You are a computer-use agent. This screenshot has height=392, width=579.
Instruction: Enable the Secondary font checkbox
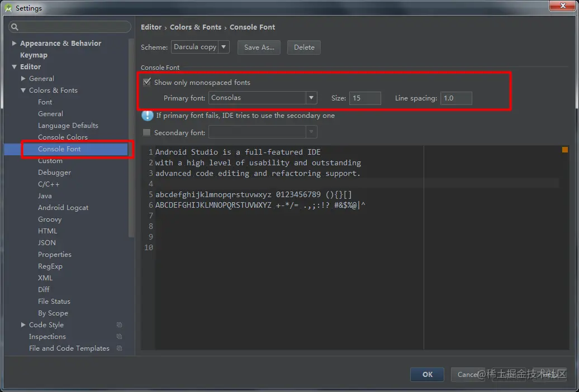(x=146, y=132)
